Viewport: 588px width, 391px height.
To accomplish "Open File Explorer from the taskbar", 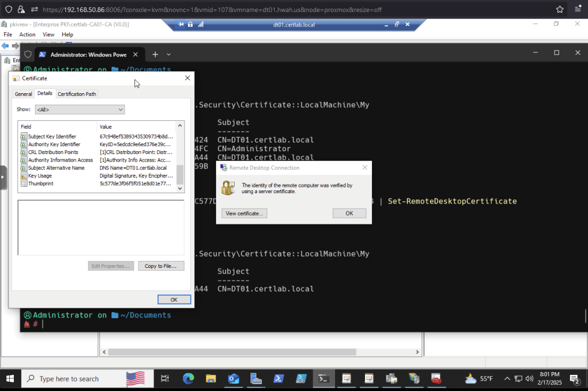I will tap(211, 379).
